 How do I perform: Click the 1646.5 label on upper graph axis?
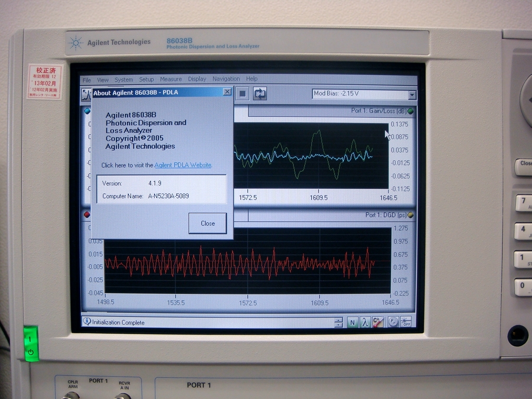[388, 197]
